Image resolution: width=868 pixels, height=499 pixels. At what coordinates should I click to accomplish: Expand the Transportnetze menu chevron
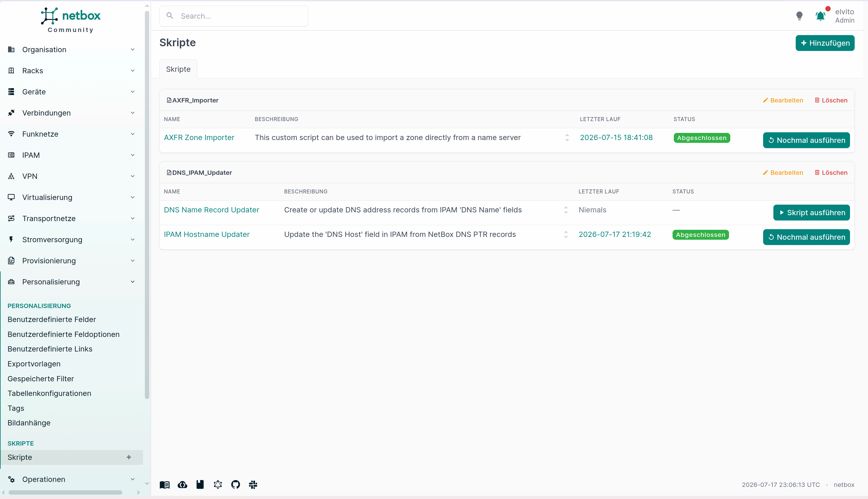point(132,218)
